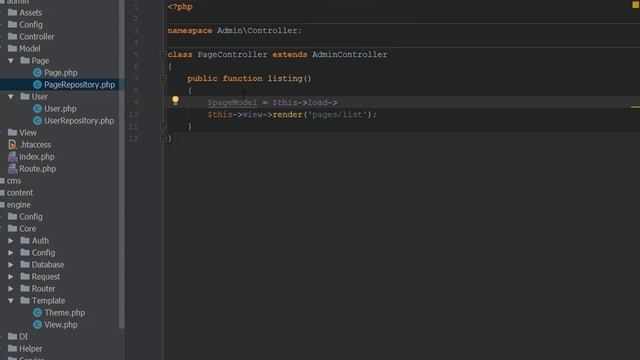Screen dimensions: 640x360
Task: Click the PageRepository.php class icon
Action: [38, 84]
